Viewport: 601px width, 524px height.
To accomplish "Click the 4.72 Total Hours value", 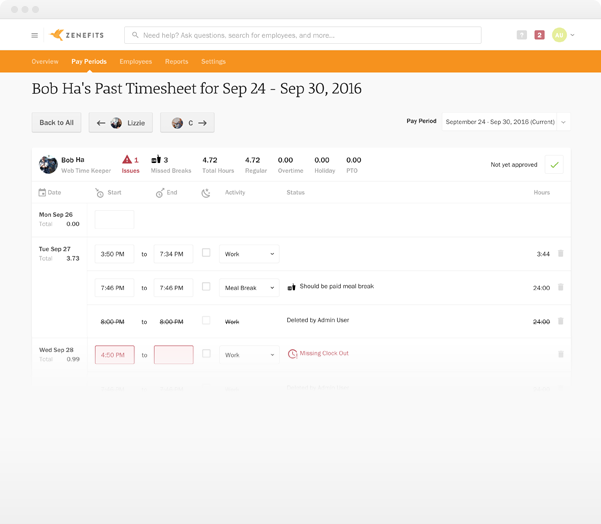I will (210, 160).
